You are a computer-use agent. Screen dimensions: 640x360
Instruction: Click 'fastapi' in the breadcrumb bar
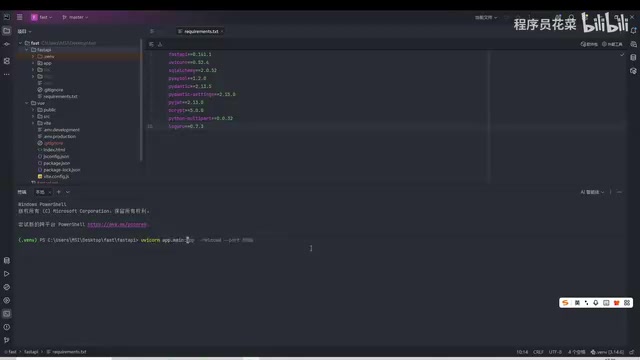pos(31,352)
